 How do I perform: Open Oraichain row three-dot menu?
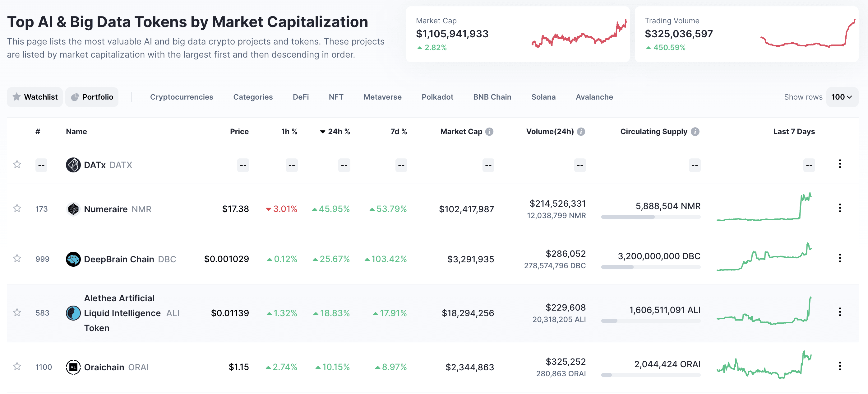pos(840,366)
